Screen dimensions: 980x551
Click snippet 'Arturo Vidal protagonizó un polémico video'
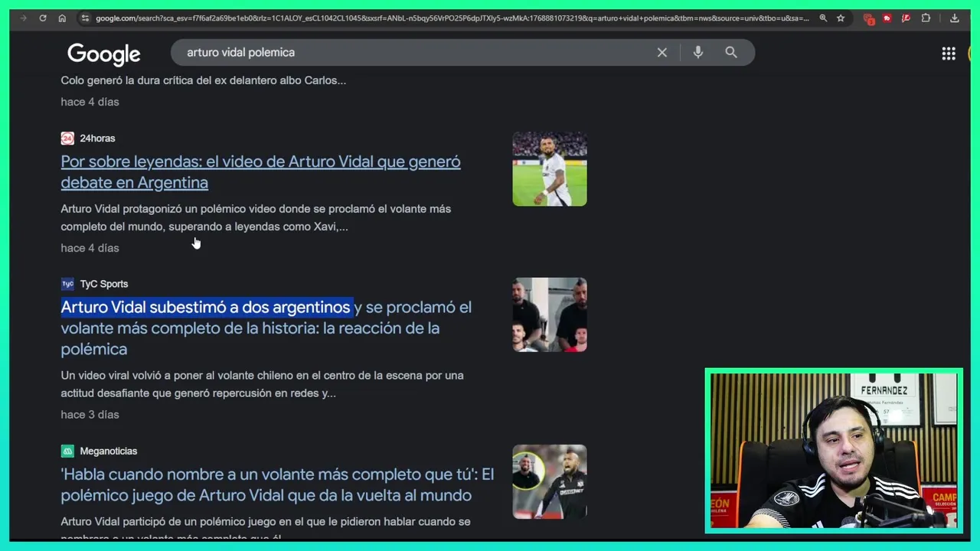click(256, 217)
